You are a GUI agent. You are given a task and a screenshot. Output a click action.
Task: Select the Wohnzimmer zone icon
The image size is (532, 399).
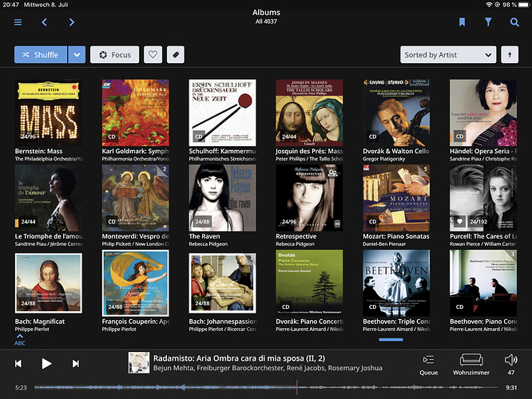coord(471,365)
